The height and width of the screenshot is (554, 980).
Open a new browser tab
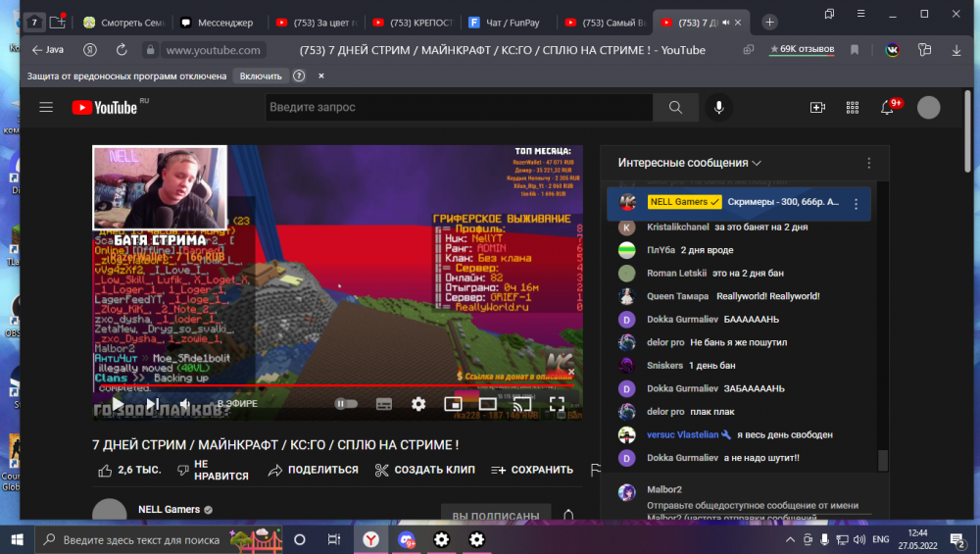pyautogui.click(x=769, y=23)
